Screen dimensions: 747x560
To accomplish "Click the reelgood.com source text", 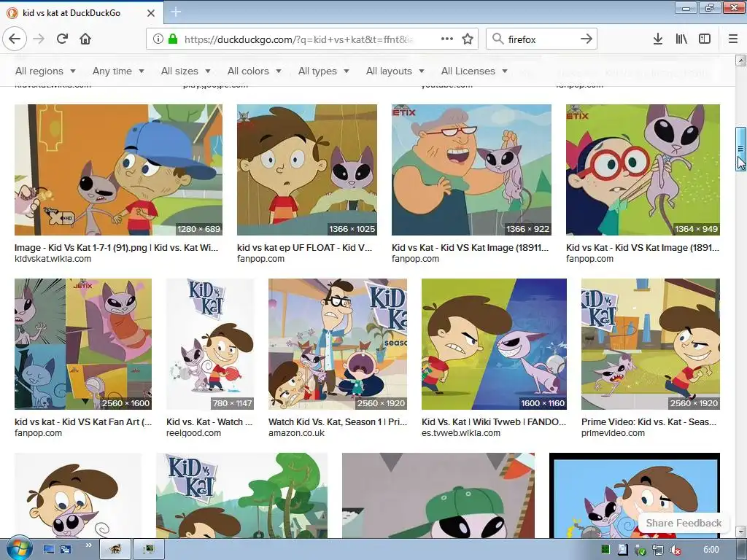I will [x=193, y=433].
